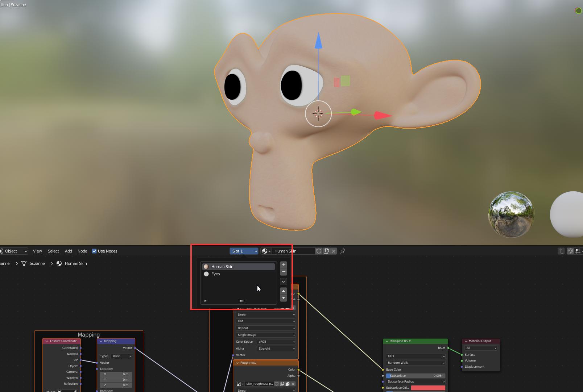Open the Linear interpolation dropdown
The width and height of the screenshot is (583, 392).
(x=266, y=314)
